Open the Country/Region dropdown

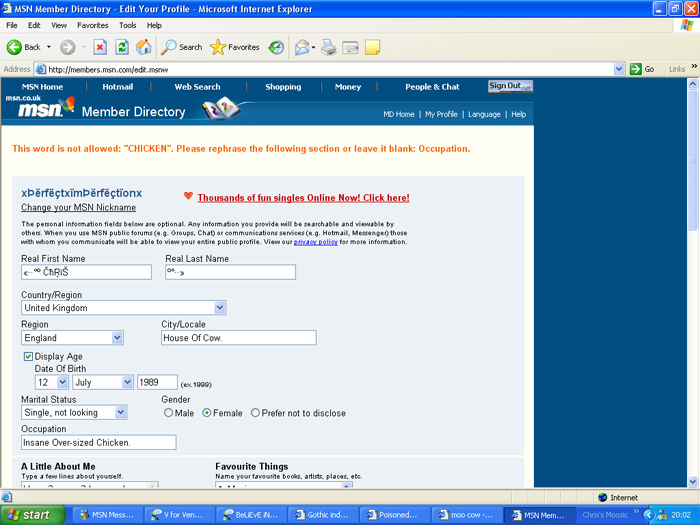click(220, 308)
